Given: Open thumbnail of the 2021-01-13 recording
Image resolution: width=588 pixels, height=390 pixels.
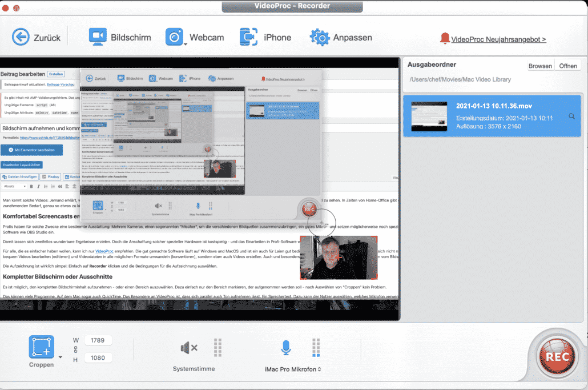Looking at the screenshot, I should tap(429, 116).
